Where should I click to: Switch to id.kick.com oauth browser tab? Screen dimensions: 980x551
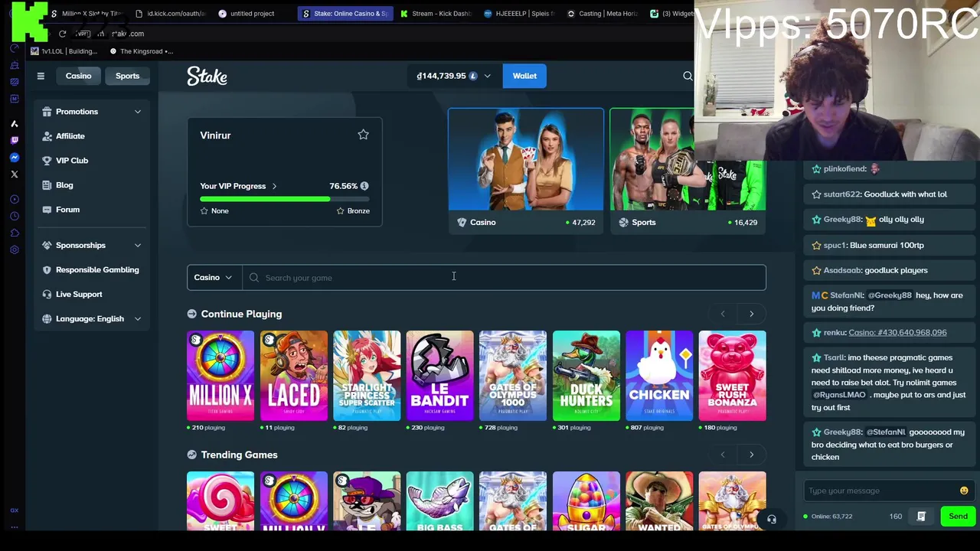pyautogui.click(x=170, y=13)
